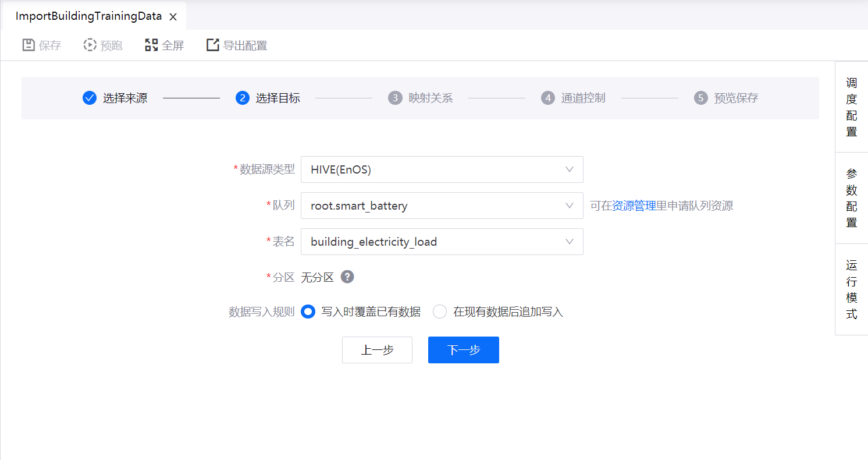Click chevron arrow of queue field
Image resolution: width=868 pixels, height=460 pixels.
pyautogui.click(x=570, y=206)
